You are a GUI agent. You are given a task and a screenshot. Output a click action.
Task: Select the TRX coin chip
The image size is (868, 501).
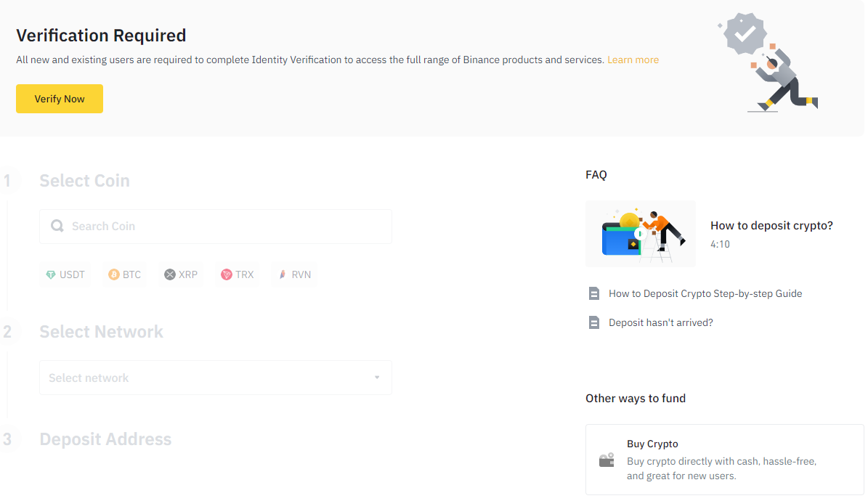pyautogui.click(x=238, y=274)
